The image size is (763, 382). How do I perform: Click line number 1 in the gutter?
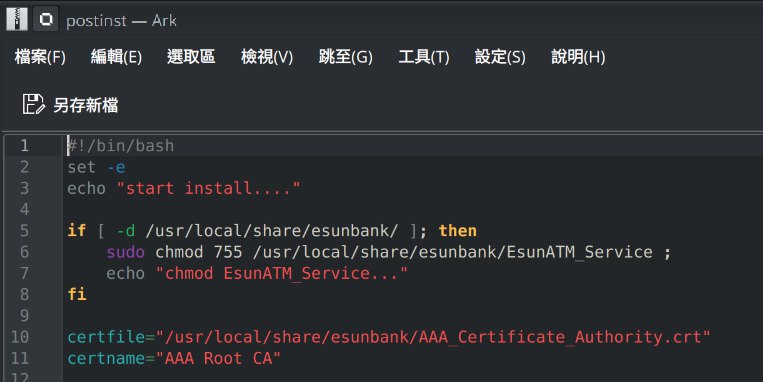(24, 146)
